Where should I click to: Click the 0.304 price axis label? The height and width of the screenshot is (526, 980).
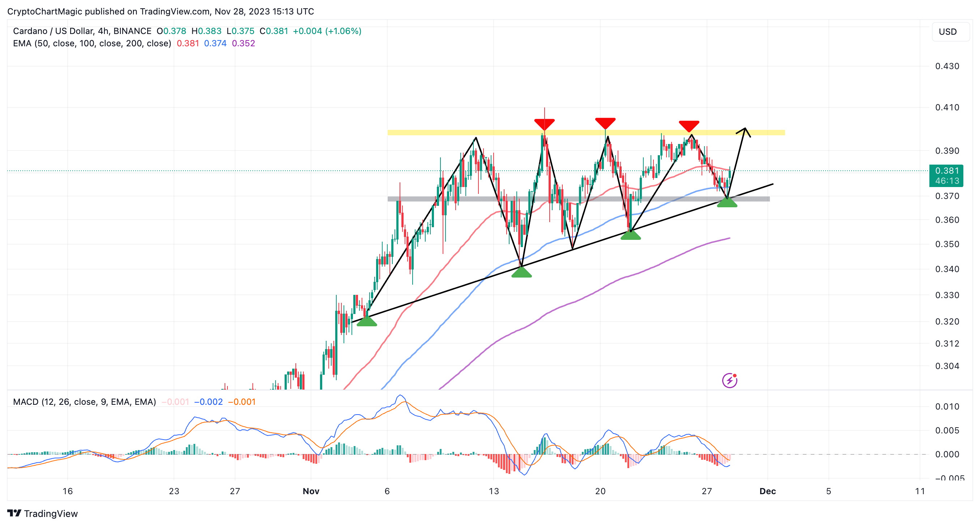947,366
